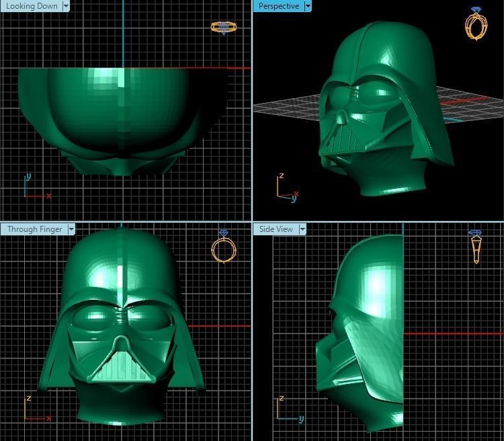Click the XYZ axis indicator in Perspective view

point(288,188)
